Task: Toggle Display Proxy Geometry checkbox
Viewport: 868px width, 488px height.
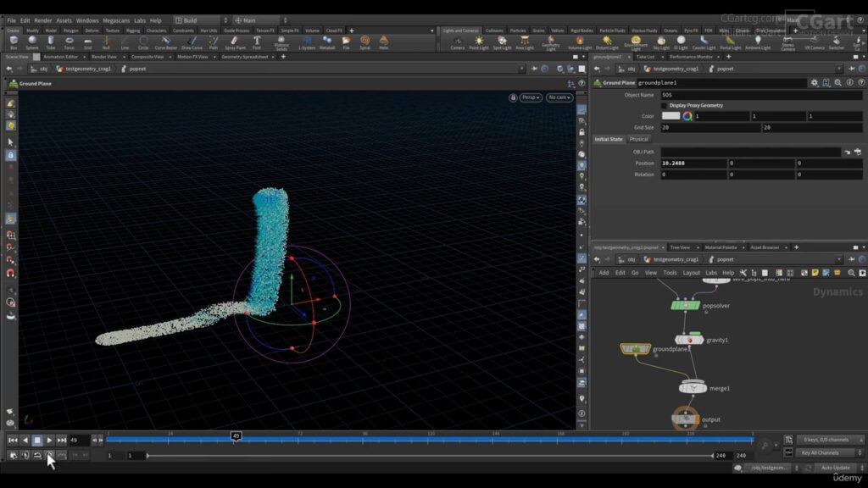Action: (x=665, y=105)
